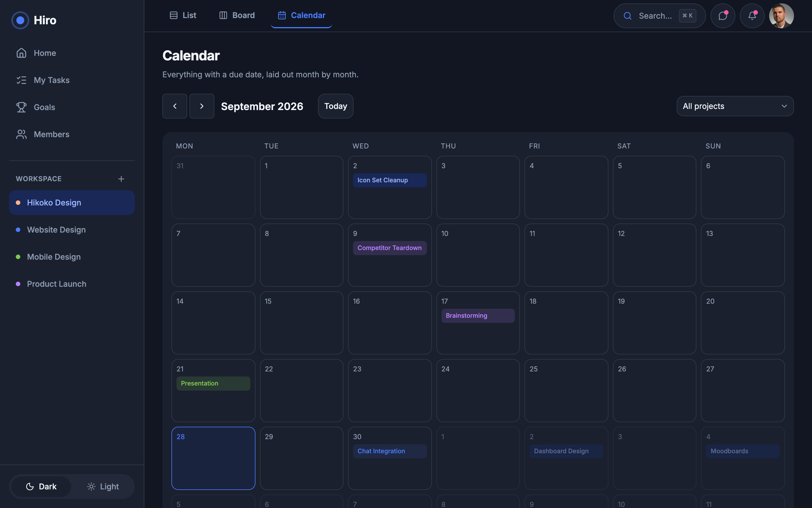Select Website Design workspace

pos(72,230)
